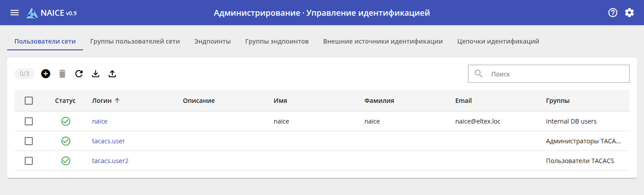Screen dimensions: 644x195
Task: Switch to the Эндпоинты tab
Action: (212, 41)
